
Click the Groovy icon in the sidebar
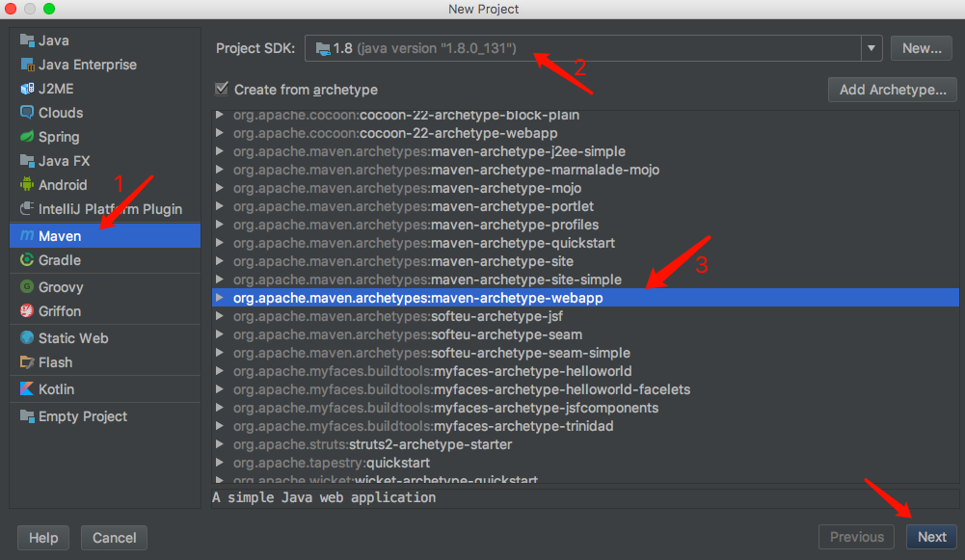tap(27, 287)
